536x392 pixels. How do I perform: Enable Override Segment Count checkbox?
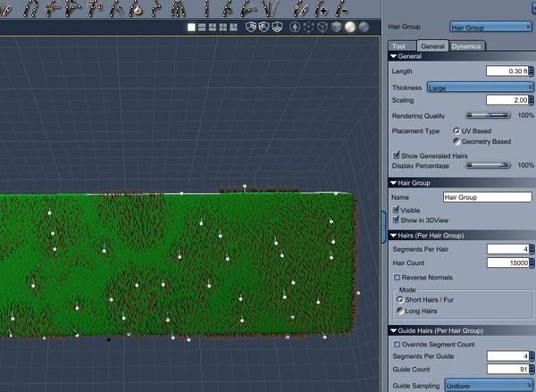click(397, 344)
